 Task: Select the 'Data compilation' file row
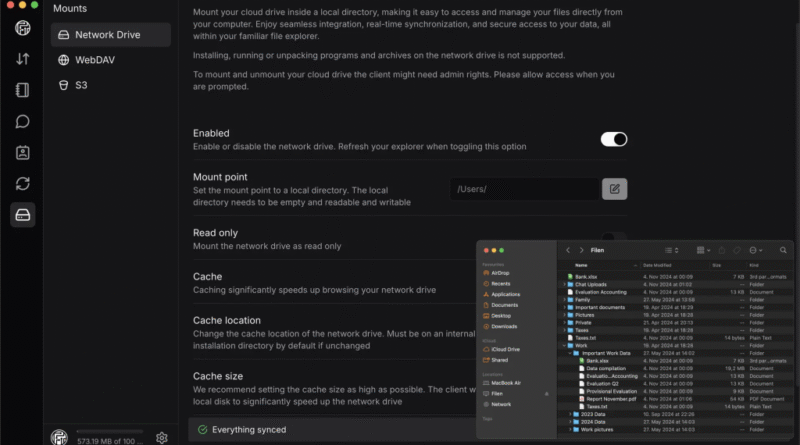coord(676,368)
